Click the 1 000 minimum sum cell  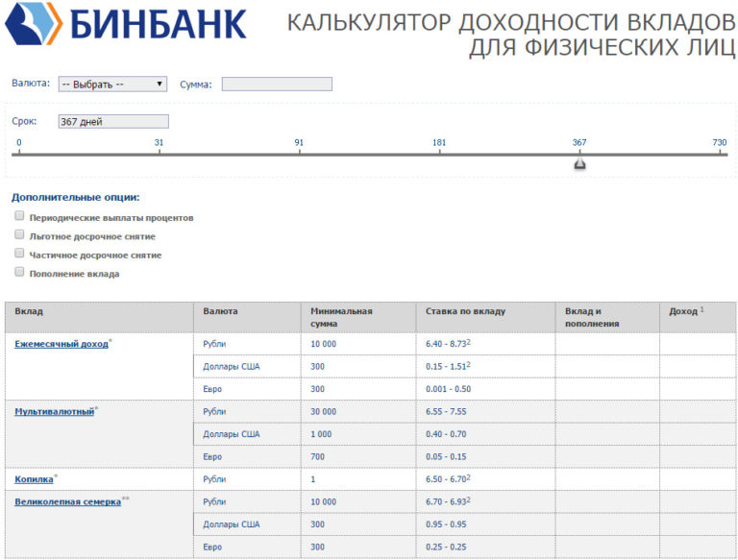[358, 434]
